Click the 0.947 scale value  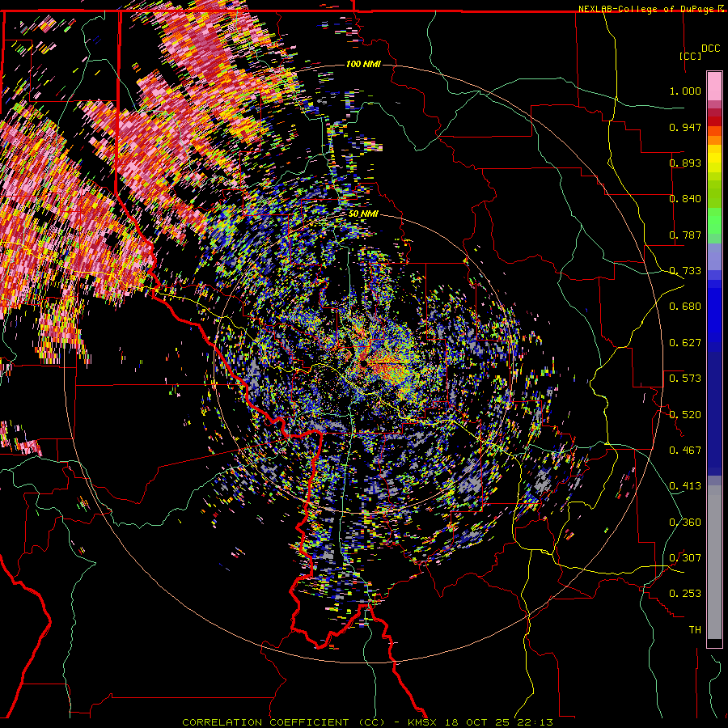pyautogui.click(x=685, y=127)
